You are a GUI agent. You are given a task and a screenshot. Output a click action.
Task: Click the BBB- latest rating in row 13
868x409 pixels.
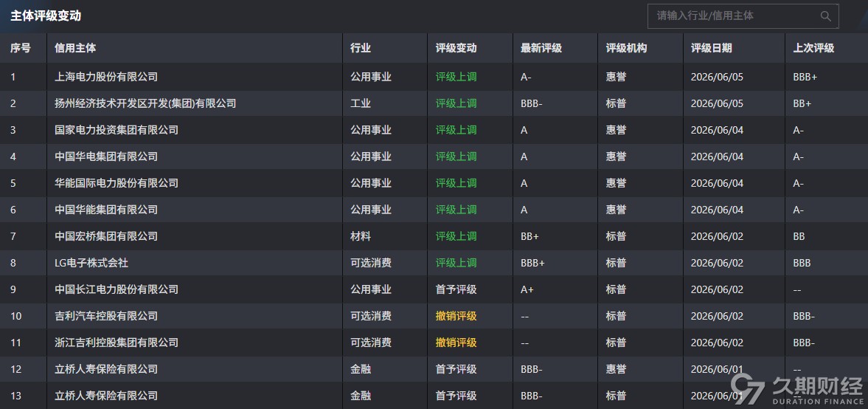pyautogui.click(x=532, y=396)
